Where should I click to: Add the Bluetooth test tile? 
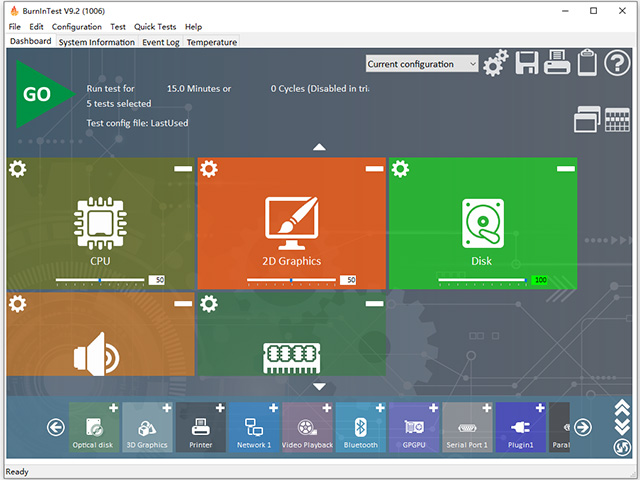(379, 408)
